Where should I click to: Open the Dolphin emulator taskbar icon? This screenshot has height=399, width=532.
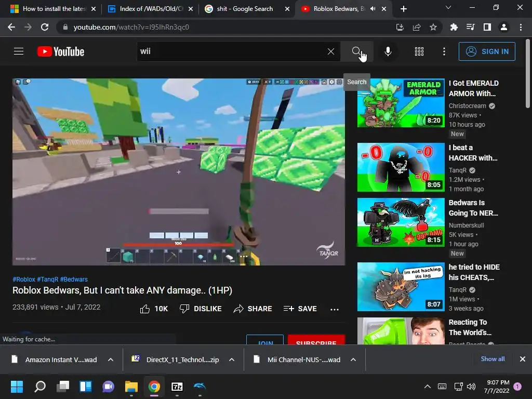200,387
